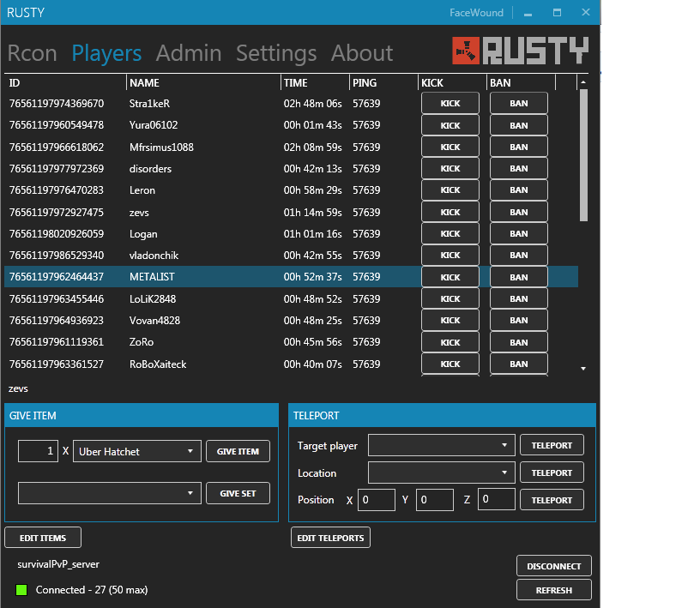Refresh the player list
Image resolution: width=700 pixels, height=608 pixels.
tap(554, 590)
